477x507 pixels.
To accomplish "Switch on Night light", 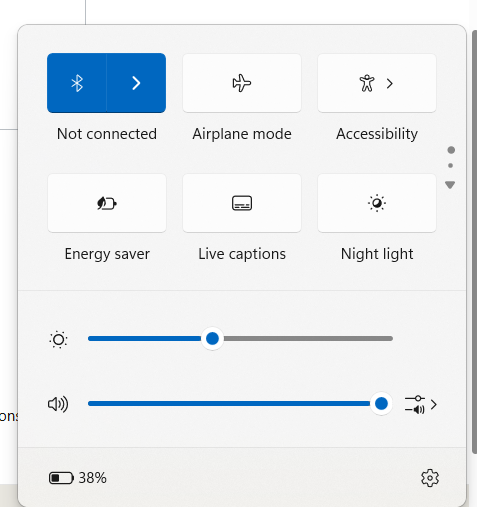I will coord(377,203).
